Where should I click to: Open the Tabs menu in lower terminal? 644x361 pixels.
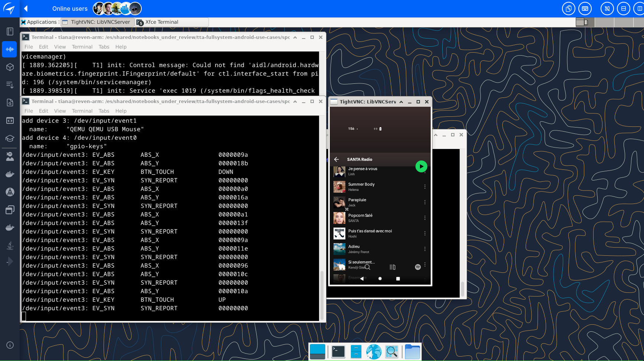(x=104, y=111)
